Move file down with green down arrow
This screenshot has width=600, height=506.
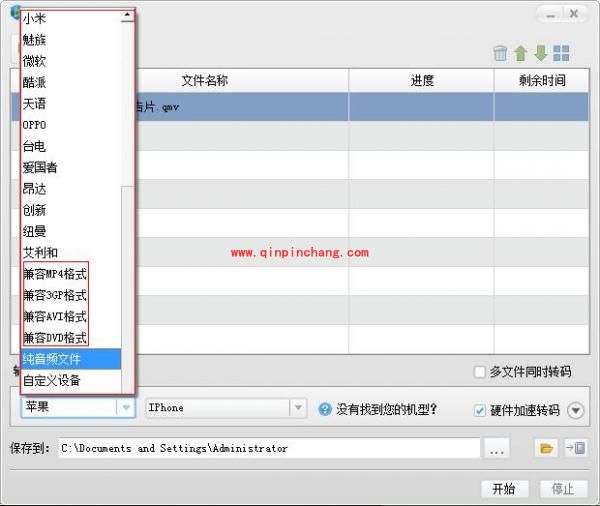(541, 53)
